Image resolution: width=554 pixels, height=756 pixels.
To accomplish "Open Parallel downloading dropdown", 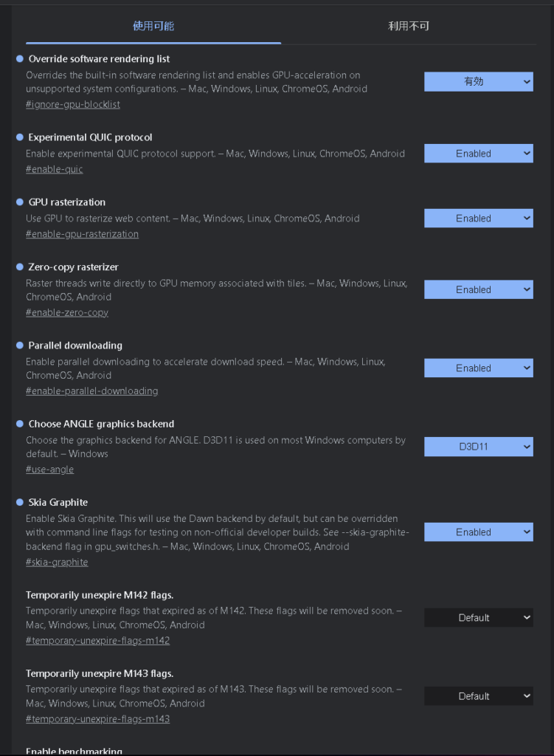I will tap(478, 368).
